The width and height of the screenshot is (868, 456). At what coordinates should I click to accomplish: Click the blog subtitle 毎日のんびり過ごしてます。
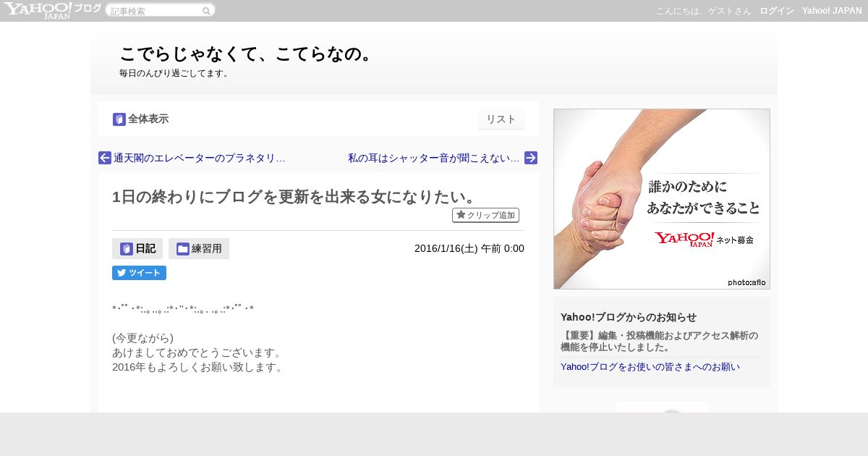[175, 73]
